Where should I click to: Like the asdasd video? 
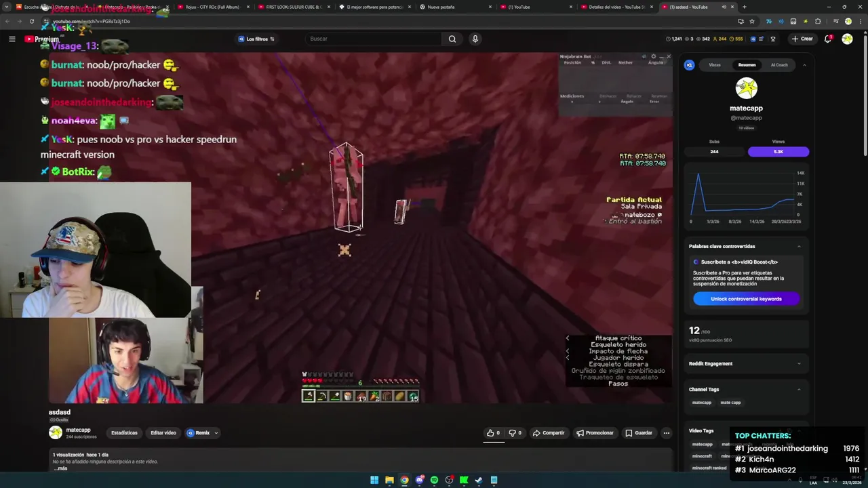pyautogui.click(x=493, y=432)
